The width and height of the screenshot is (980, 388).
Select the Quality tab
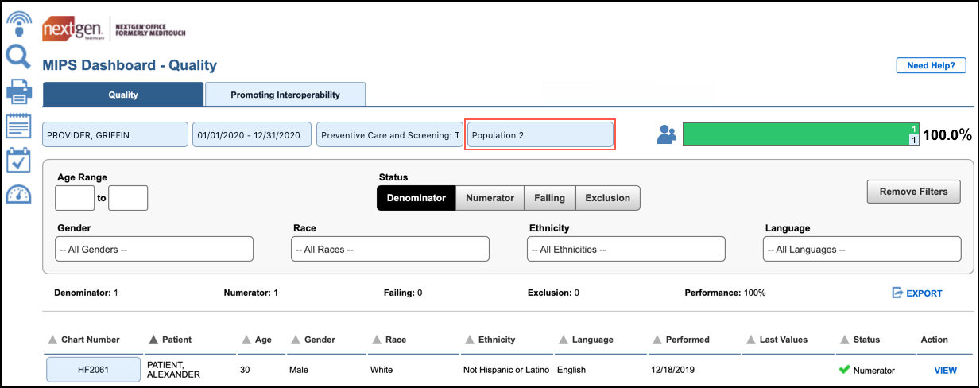pyautogui.click(x=123, y=95)
